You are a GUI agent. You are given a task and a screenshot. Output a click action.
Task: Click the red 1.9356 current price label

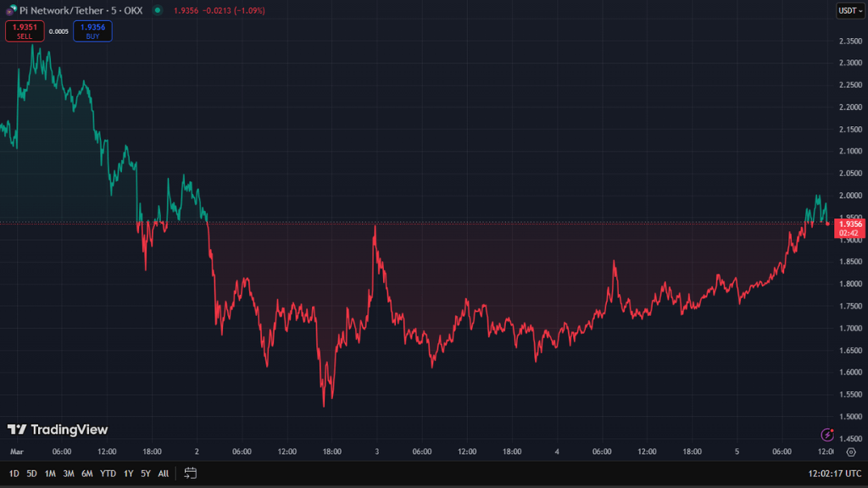click(x=849, y=228)
